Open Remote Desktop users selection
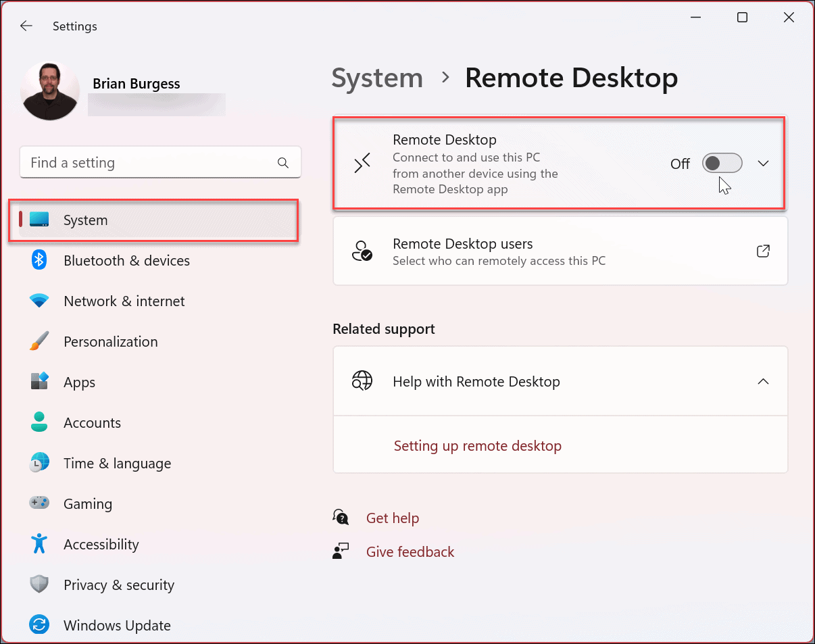 tap(560, 251)
